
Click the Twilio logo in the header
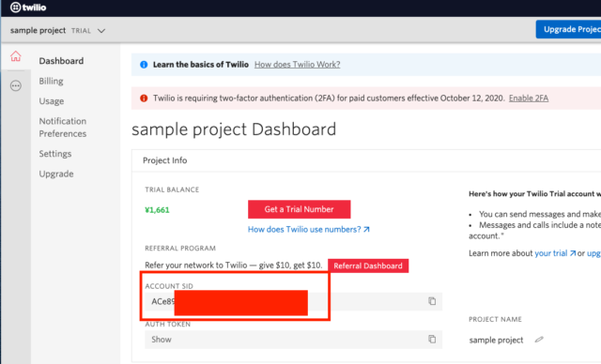28,8
